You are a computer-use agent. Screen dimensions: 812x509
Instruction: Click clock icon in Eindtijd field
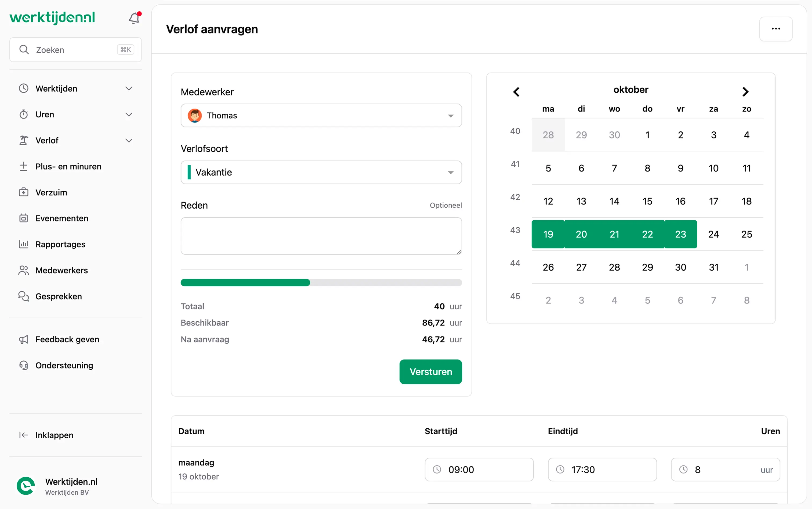[x=560, y=469]
